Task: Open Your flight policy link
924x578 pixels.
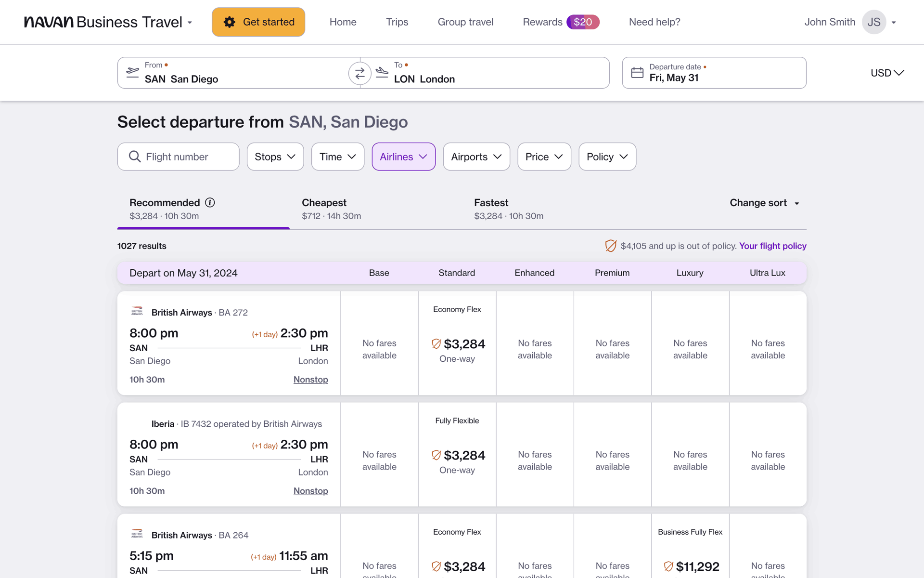Action: click(x=772, y=246)
